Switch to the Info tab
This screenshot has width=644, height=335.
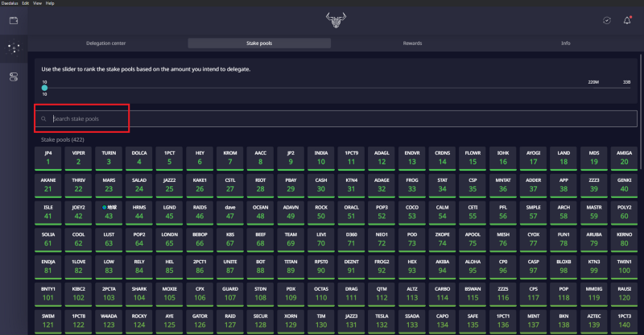pyautogui.click(x=566, y=43)
